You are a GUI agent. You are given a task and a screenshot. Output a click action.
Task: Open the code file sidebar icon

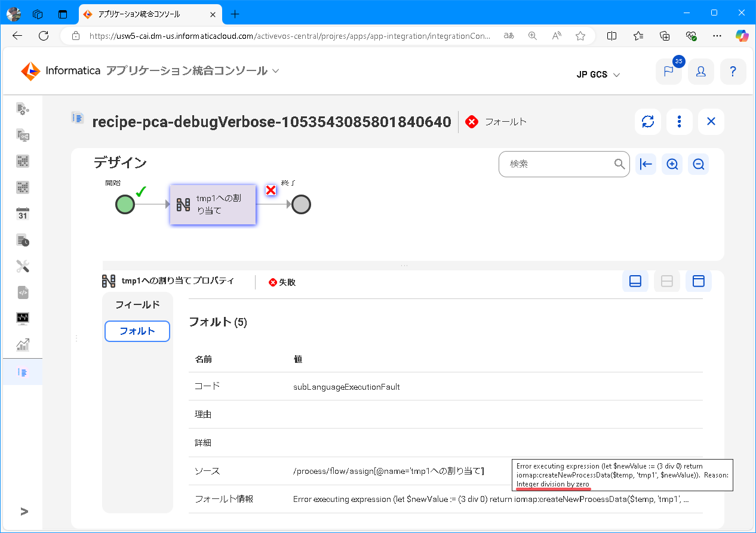[23, 292]
